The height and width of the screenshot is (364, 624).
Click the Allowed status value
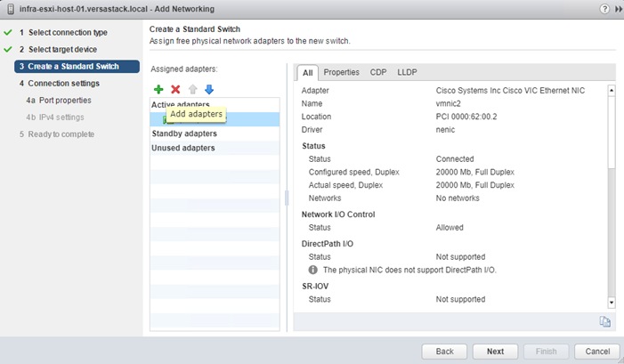click(x=450, y=228)
